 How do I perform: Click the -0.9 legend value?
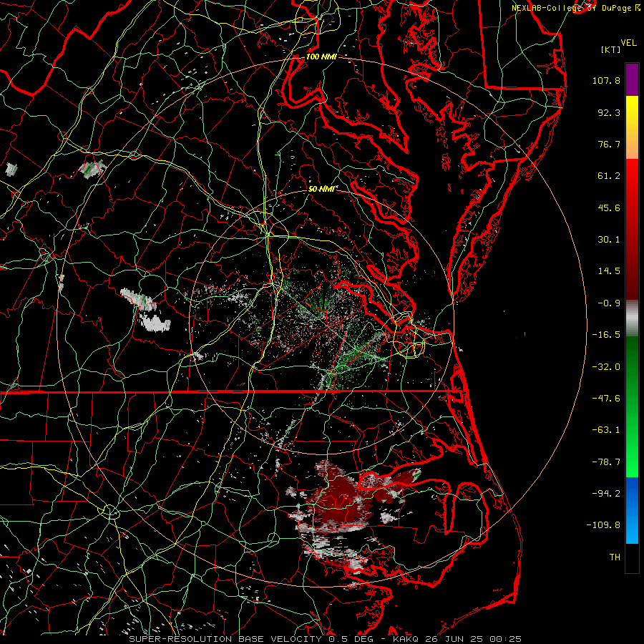point(609,303)
